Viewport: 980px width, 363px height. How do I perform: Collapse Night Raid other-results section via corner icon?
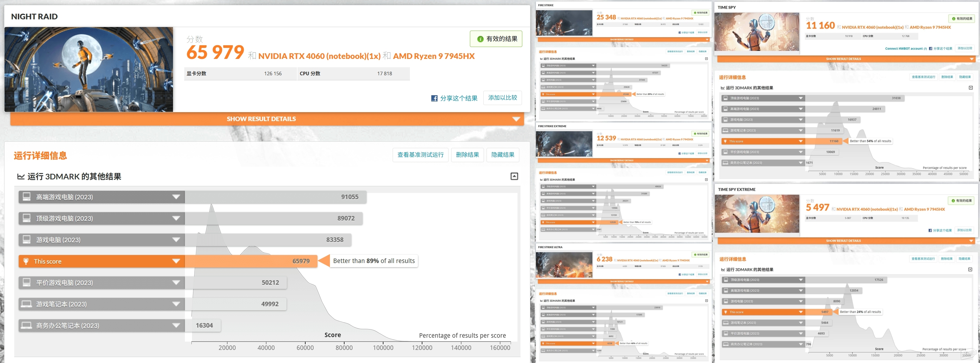pos(514,176)
